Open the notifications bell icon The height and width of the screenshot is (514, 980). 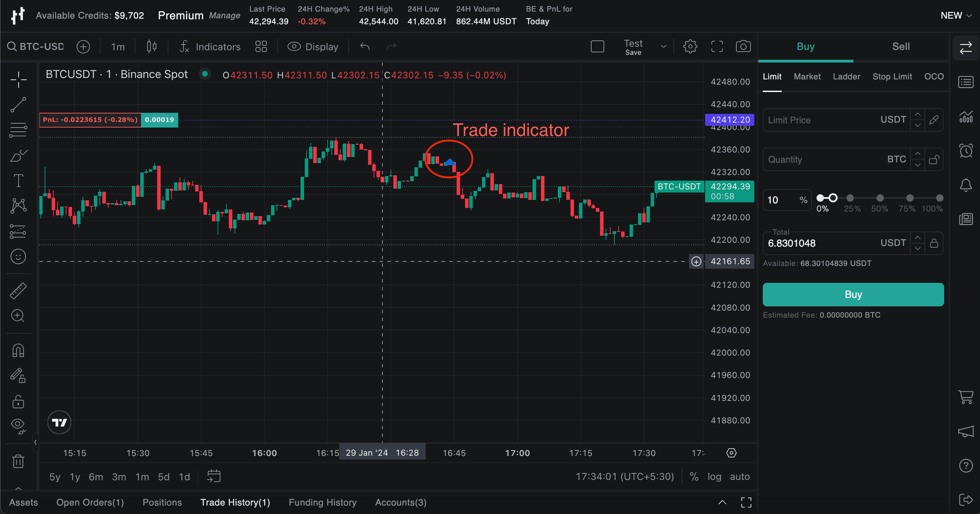(966, 185)
